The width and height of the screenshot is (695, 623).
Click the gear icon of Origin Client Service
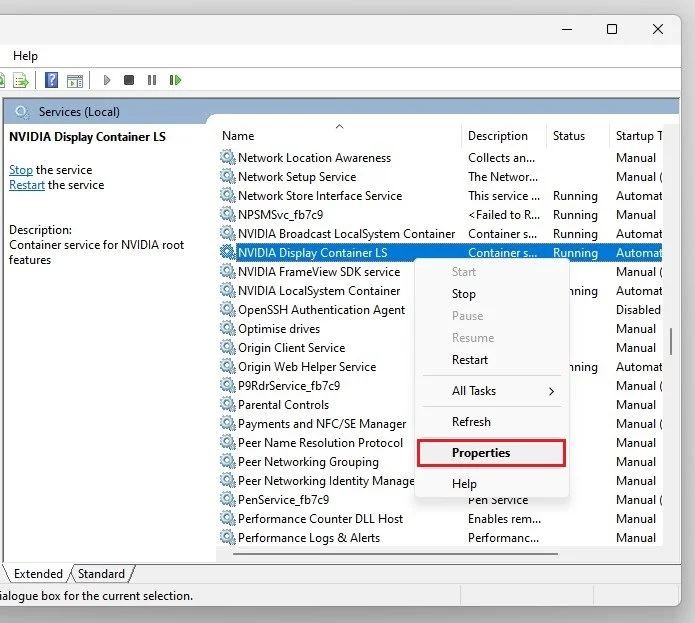coord(228,348)
